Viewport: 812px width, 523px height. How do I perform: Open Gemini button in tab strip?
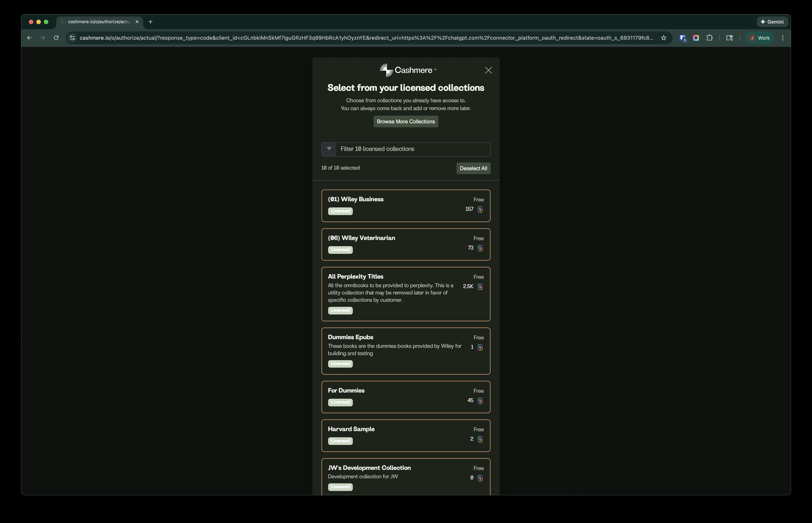[x=772, y=22]
